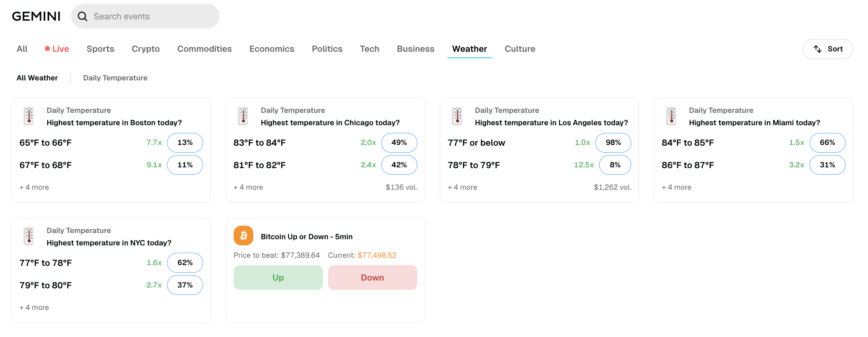Switch to the Live tab
868x337 pixels.
[x=57, y=49]
